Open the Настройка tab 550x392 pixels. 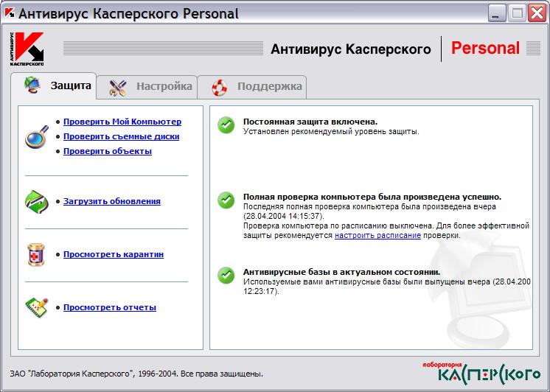click(147, 87)
